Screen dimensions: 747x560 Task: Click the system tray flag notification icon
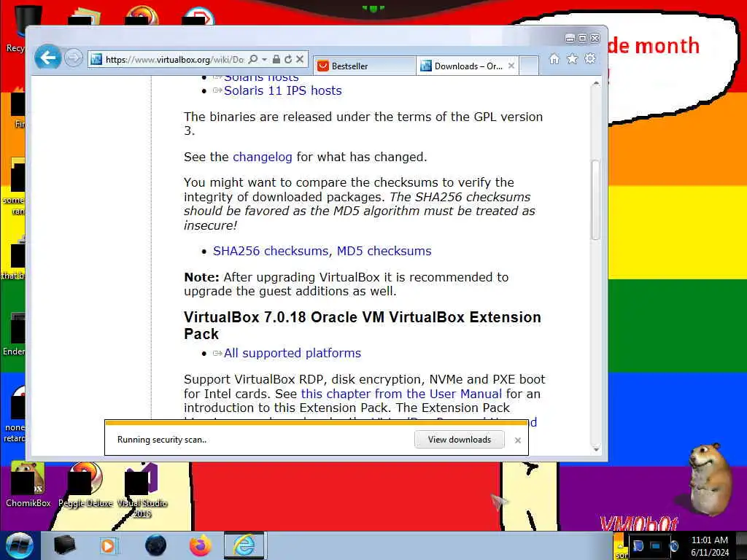(x=638, y=545)
